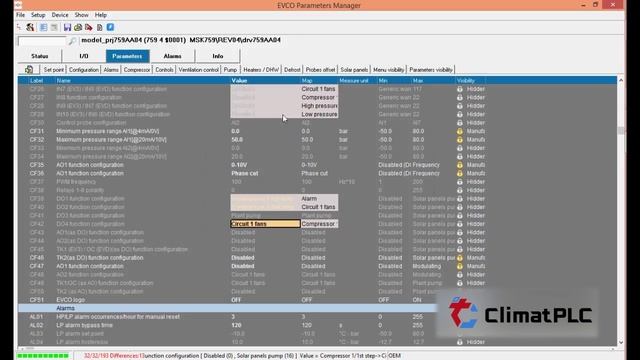This screenshot has height=360, width=640.
Task: Click the yellow lock on CF47 AO1 function row
Action: click(460, 266)
